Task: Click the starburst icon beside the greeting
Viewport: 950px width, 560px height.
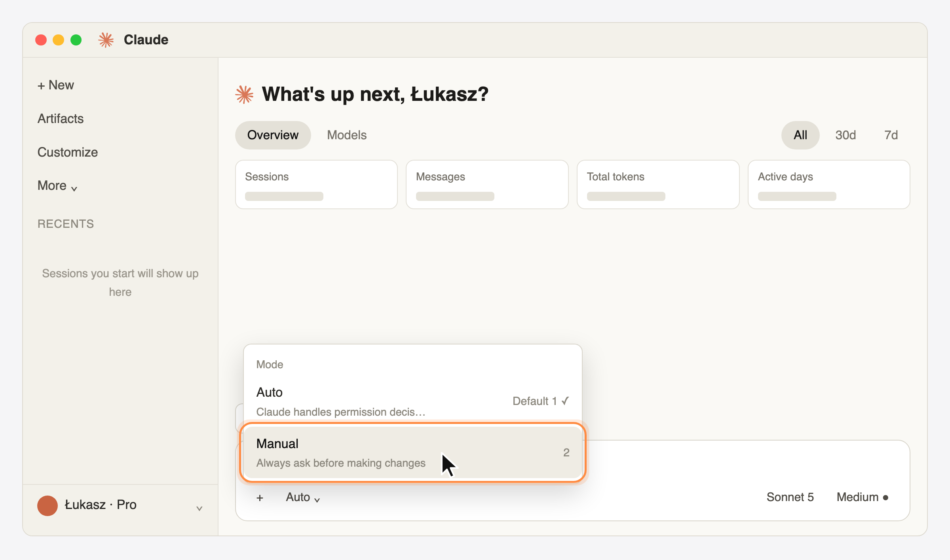Action: [245, 95]
